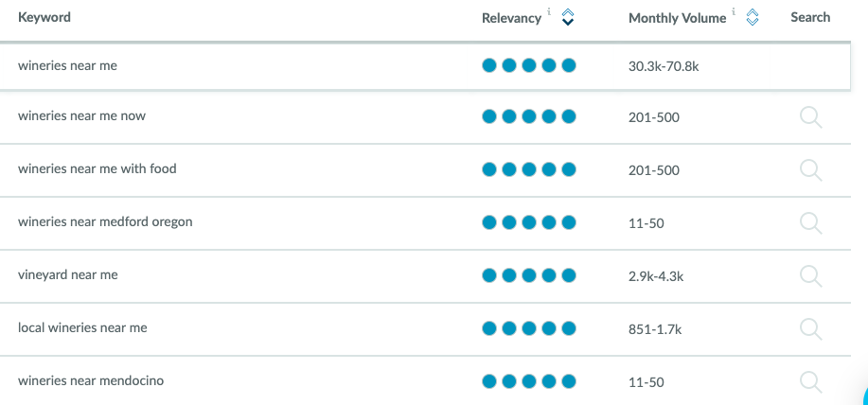Image resolution: width=868 pixels, height=405 pixels.
Task: Click keyword local wineries near me
Action: (x=82, y=327)
